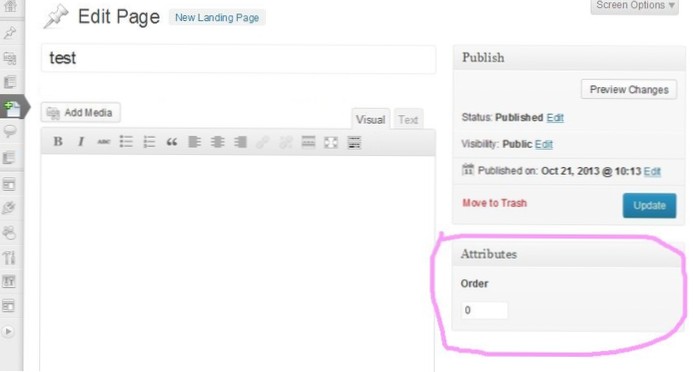
Task: Click the page title field containing test
Action: [x=238, y=58]
